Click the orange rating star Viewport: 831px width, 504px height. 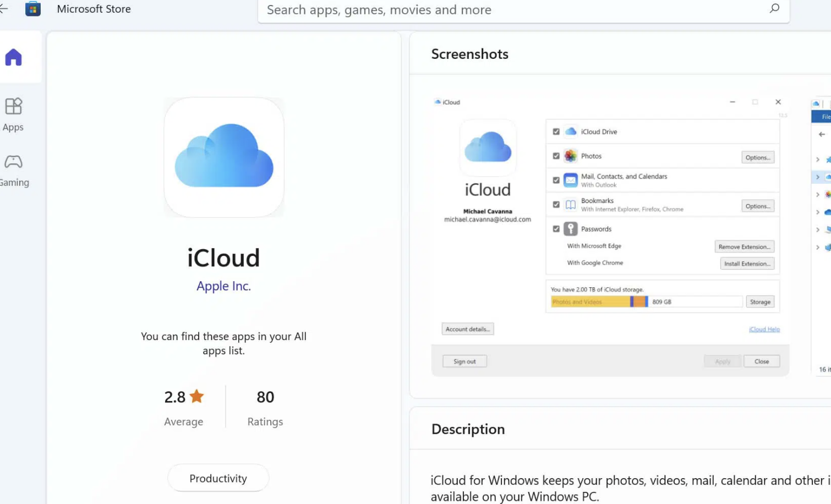coord(197,396)
